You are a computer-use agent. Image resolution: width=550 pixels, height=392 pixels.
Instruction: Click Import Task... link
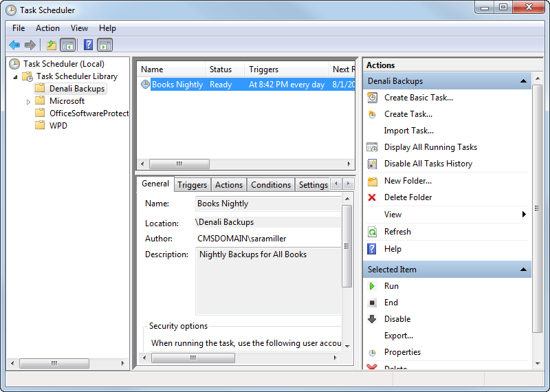click(x=409, y=131)
